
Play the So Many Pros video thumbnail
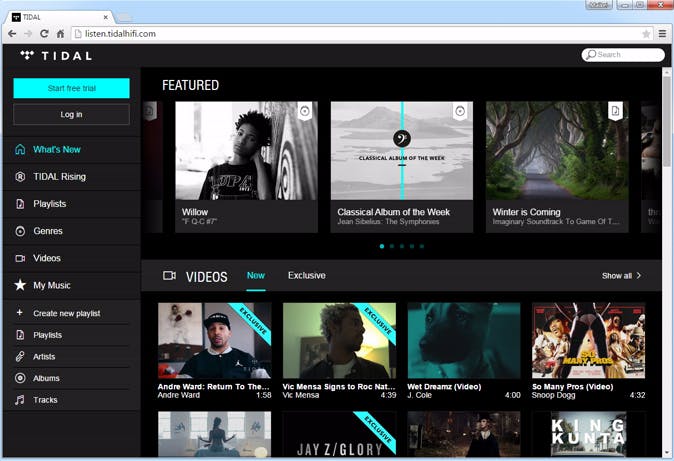(x=588, y=341)
